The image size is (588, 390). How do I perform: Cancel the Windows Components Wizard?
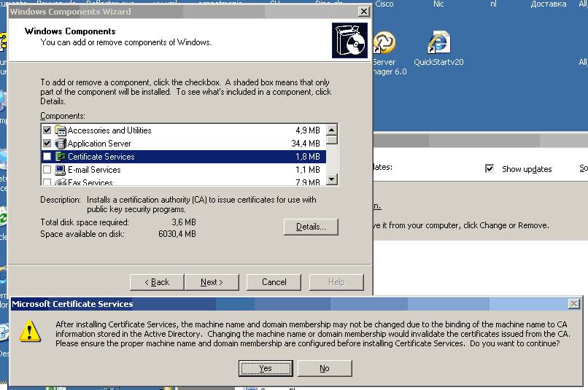274,282
